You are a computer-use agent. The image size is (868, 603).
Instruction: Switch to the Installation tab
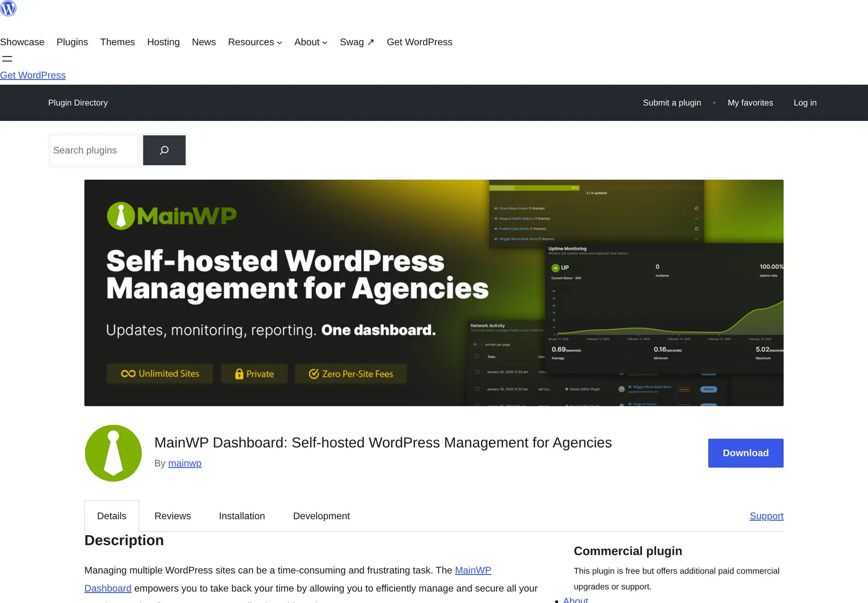click(242, 516)
